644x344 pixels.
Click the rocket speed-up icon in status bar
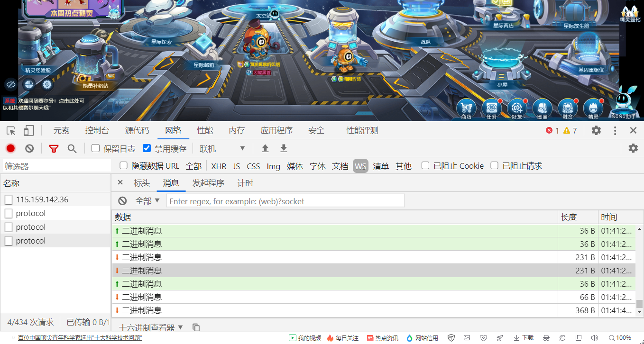point(499,338)
